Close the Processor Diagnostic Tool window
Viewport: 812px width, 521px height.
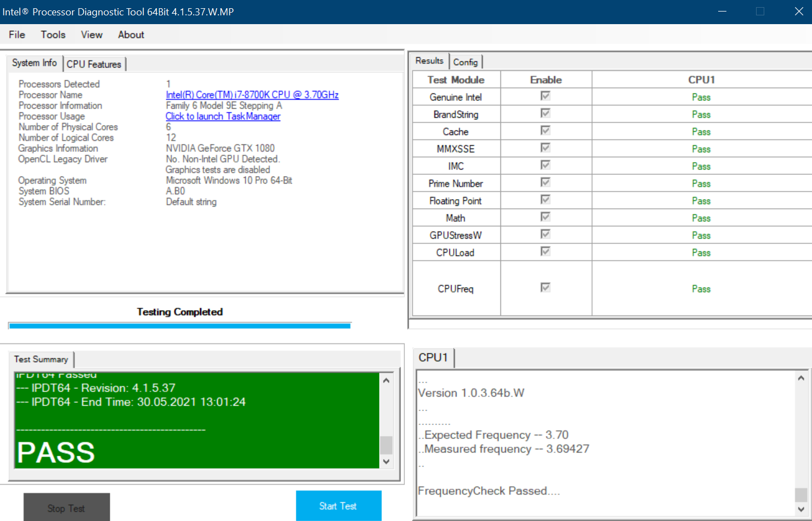point(799,12)
